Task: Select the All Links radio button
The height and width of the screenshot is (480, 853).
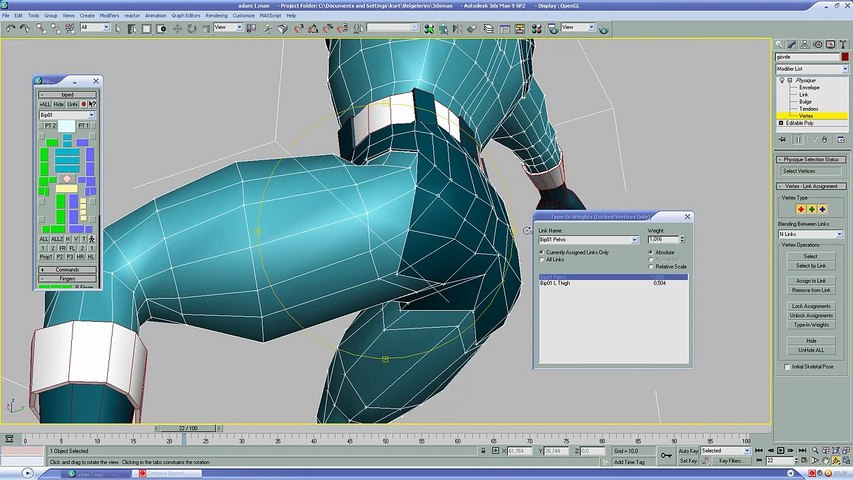Action: pyautogui.click(x=542, y=259)
